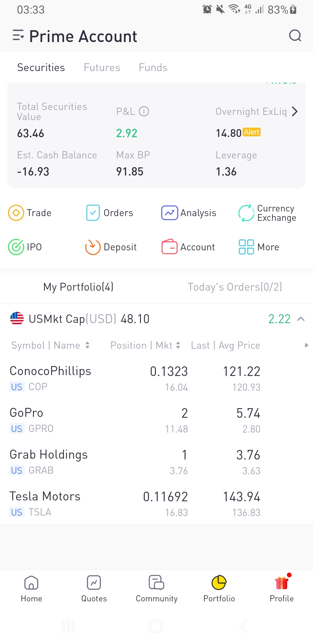
Task: Tap the Alert badge
Action: pos(252,132)
